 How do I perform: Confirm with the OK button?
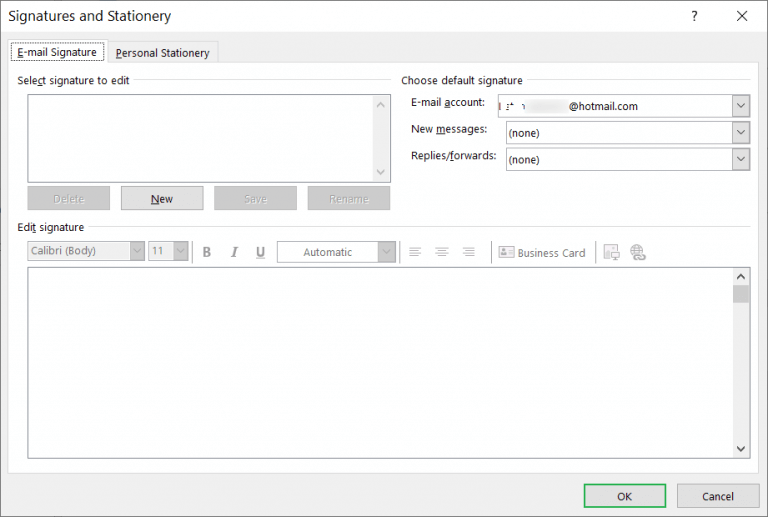pos(624,496)
